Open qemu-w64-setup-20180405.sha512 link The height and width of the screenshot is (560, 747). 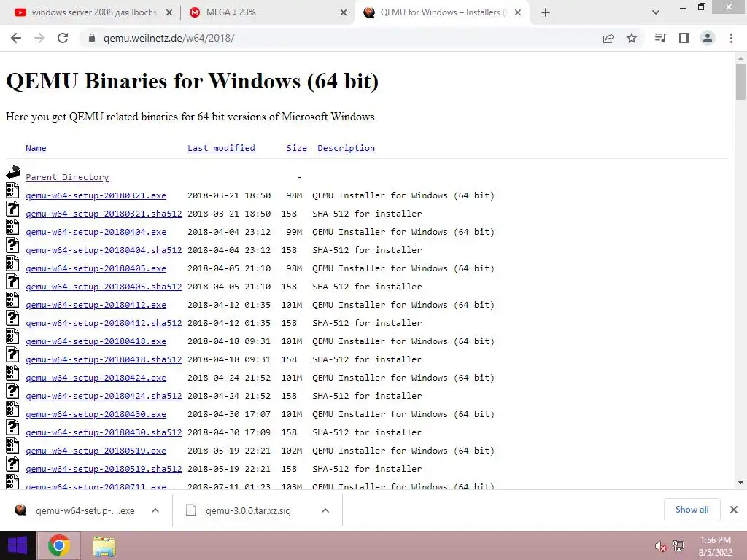point(104,287)
